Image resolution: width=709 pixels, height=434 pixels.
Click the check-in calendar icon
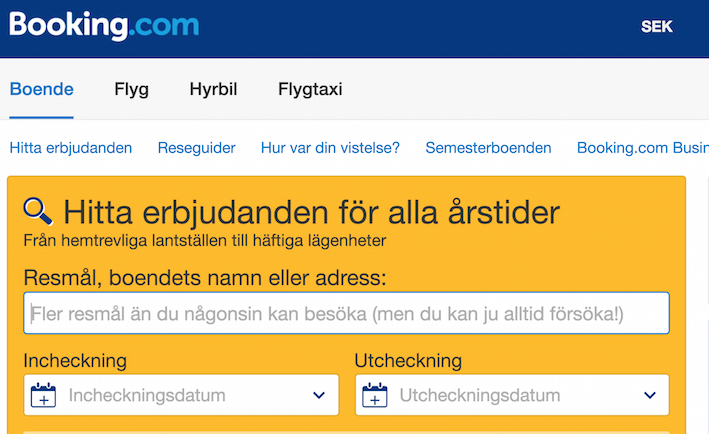click(x=43, y=395)
